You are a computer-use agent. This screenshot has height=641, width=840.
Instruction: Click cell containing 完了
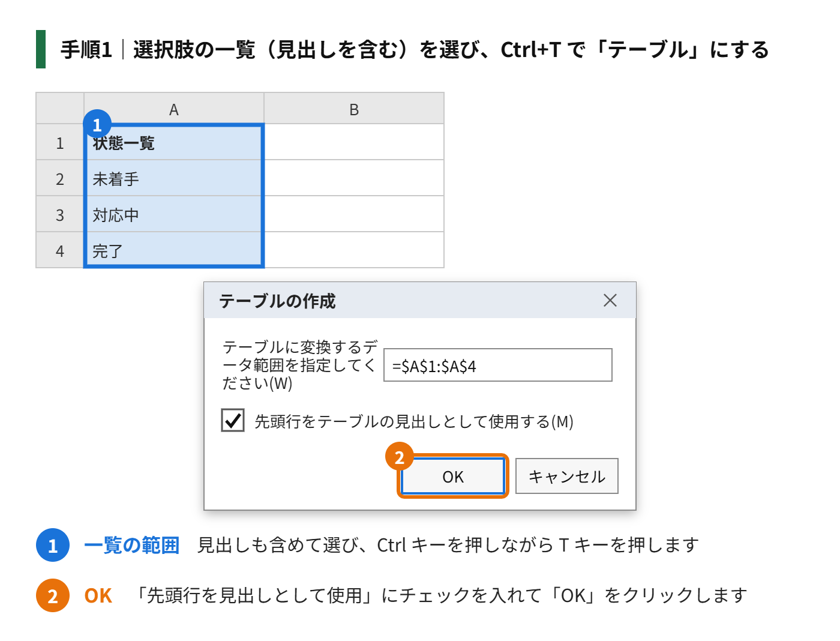tap(174, 250)
